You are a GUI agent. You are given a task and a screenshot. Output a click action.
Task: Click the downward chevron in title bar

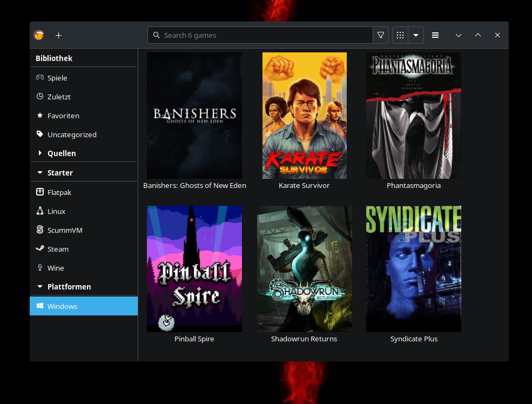pos(459,35)
